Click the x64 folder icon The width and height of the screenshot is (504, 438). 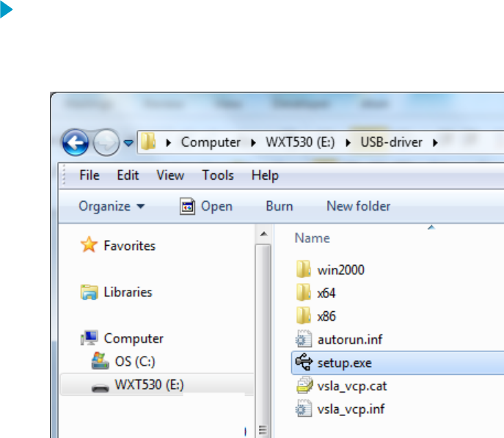click(304, 292)
